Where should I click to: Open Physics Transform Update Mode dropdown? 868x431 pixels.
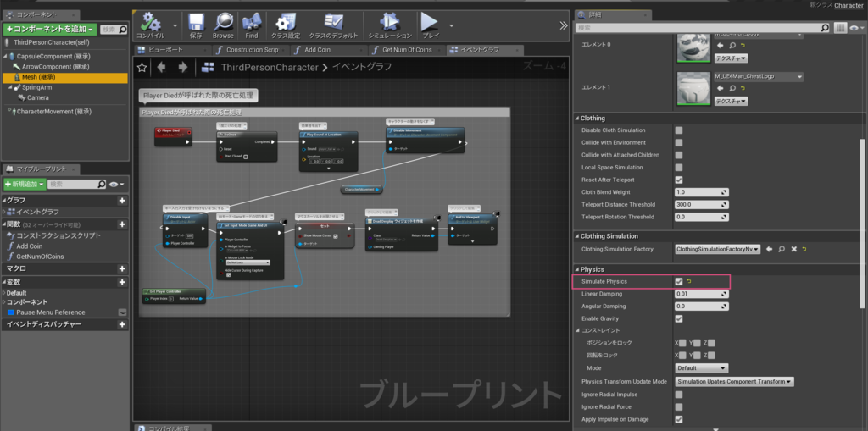click(x=735, y=382)
